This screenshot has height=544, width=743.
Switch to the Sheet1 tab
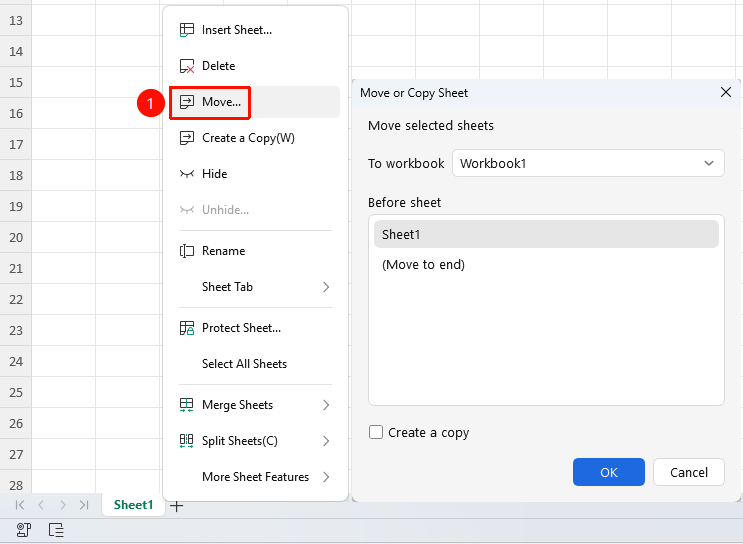click(133, 505)
